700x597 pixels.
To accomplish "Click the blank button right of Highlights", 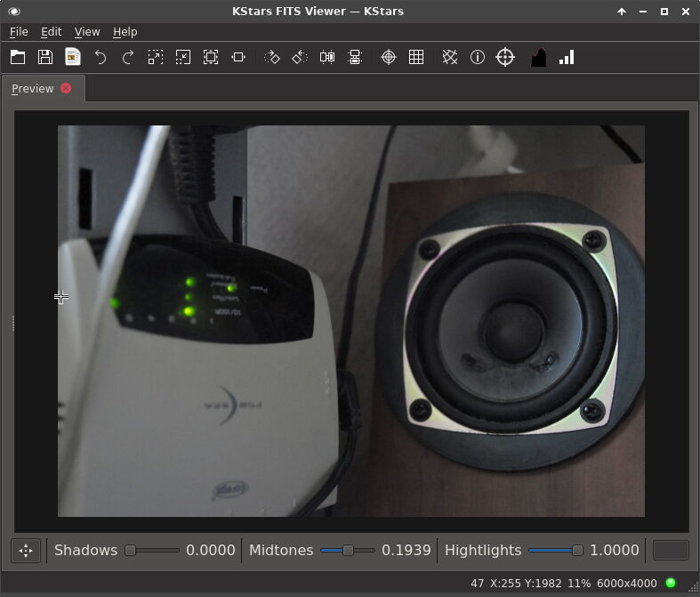I will coord(671,550).
